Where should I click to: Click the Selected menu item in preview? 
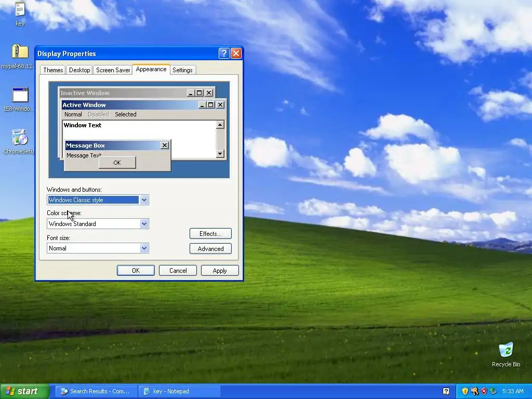pos(126,114)
